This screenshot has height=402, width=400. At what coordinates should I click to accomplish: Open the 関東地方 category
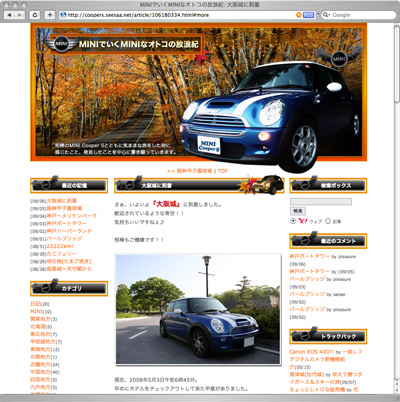click(40, 319)
